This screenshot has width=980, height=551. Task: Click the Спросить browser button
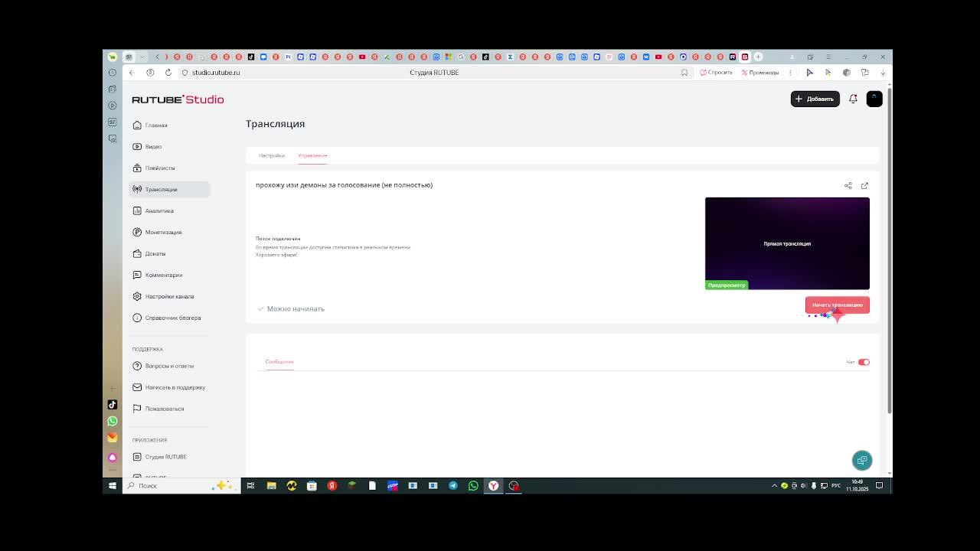[717, 73]
